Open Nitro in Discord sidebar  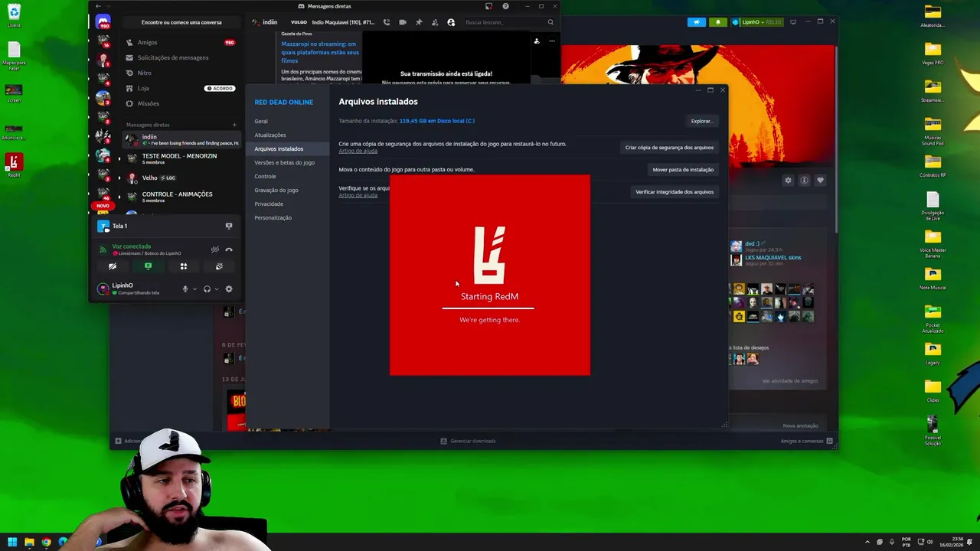[181, 73]
